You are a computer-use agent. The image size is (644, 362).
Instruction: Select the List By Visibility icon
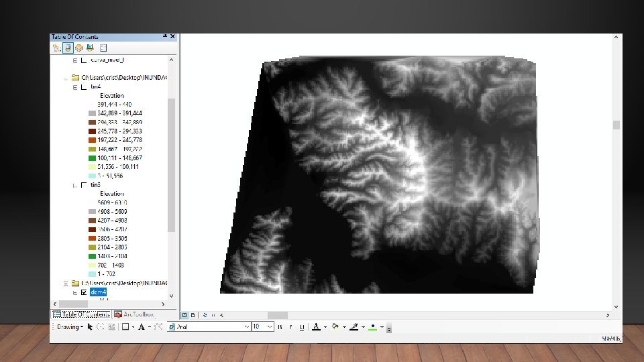pyautogui.click(x=79, y=48)
